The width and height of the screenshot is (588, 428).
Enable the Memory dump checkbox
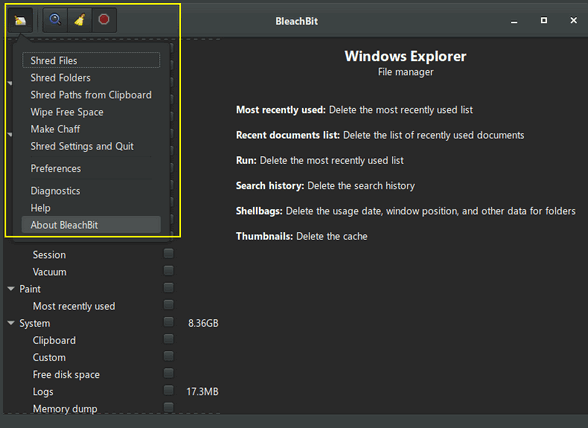click(169, 407)
